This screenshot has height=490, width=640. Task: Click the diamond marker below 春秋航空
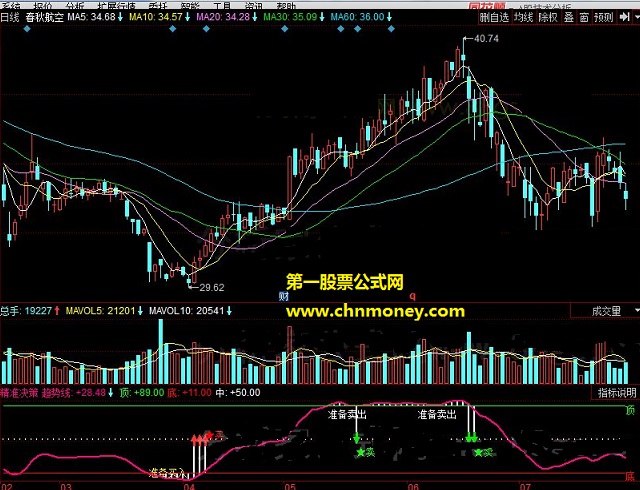[27, 29]
